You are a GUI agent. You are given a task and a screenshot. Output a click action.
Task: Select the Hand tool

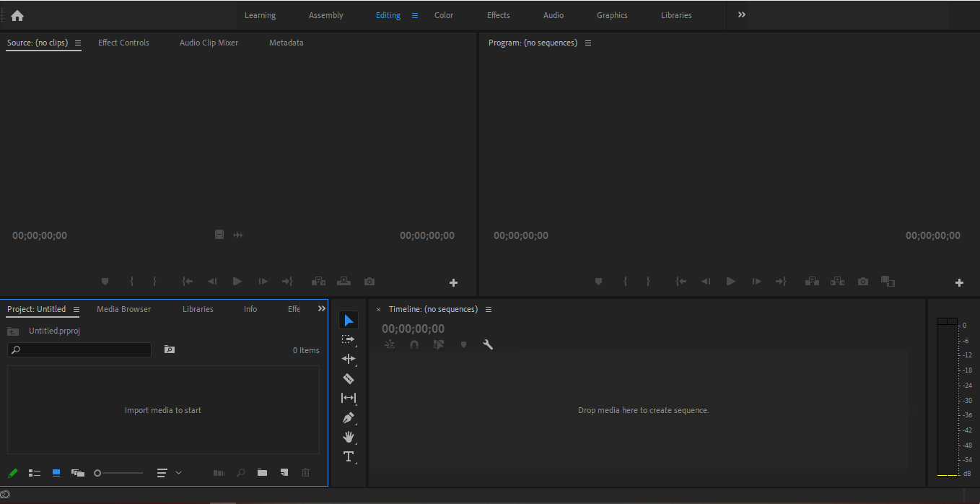click(349, 437)
